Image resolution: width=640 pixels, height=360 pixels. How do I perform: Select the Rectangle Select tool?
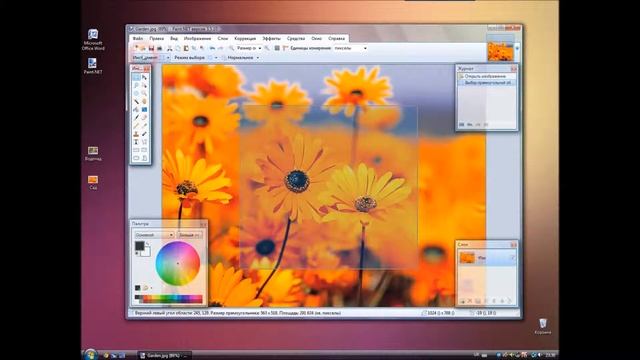136,77
